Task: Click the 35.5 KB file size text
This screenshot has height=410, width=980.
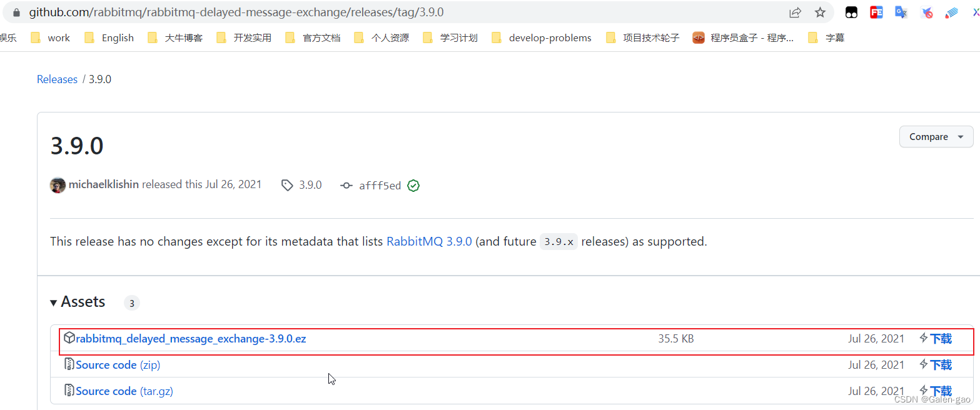Action: (x=676, y=339)
